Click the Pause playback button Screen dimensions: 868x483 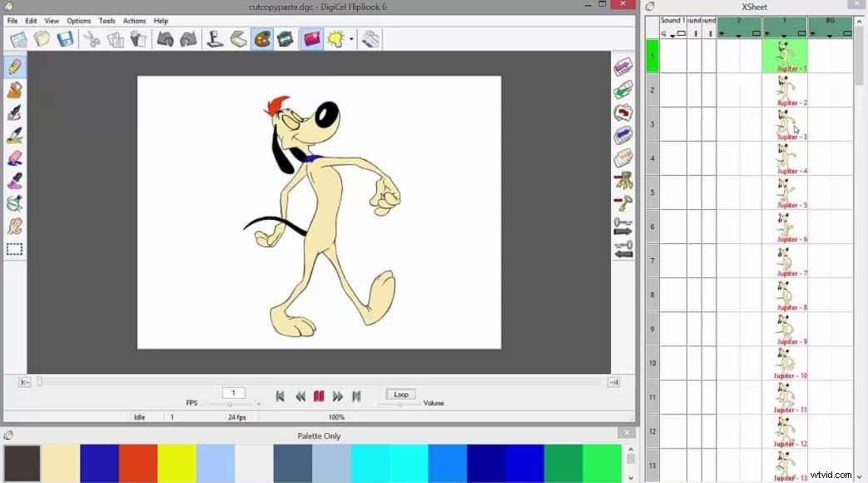pos(319,397)
